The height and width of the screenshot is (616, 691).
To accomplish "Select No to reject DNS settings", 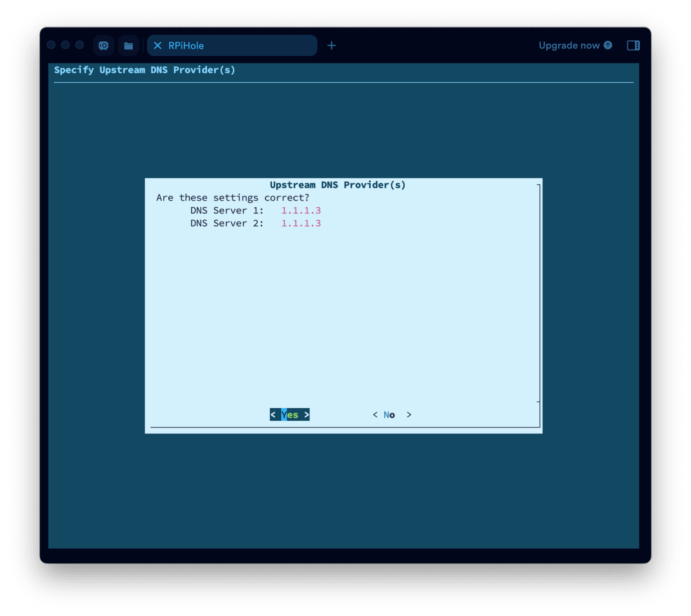I will [389, 415].
